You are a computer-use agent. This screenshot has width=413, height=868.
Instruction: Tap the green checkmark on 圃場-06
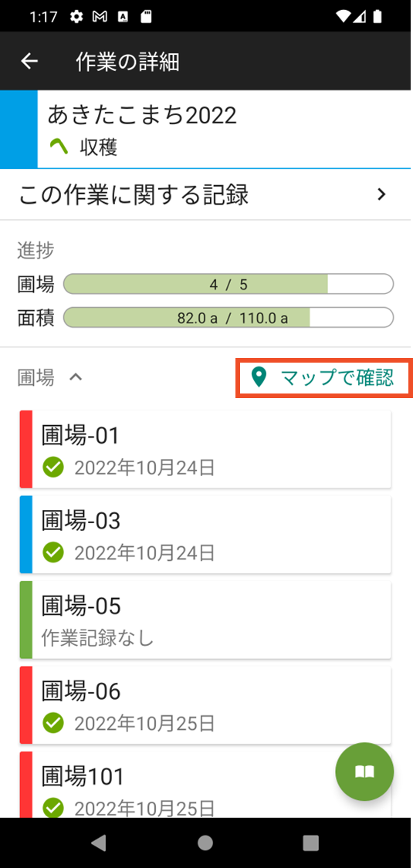pos(53,722)
